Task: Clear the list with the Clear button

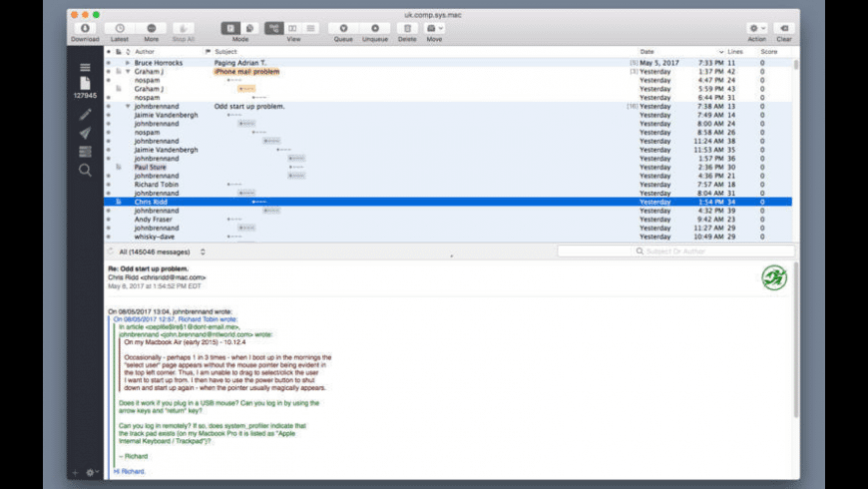Action: [x=783, y=29]
